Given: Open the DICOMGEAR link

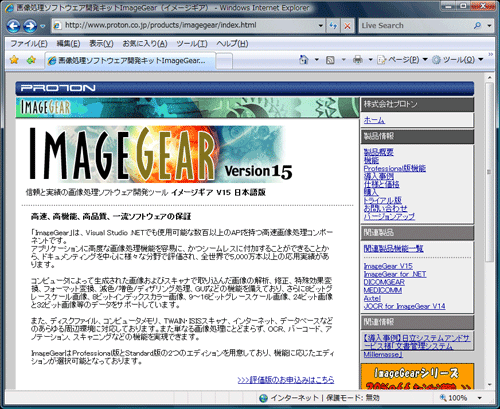Looking at the screenshot, I should 384,282.
